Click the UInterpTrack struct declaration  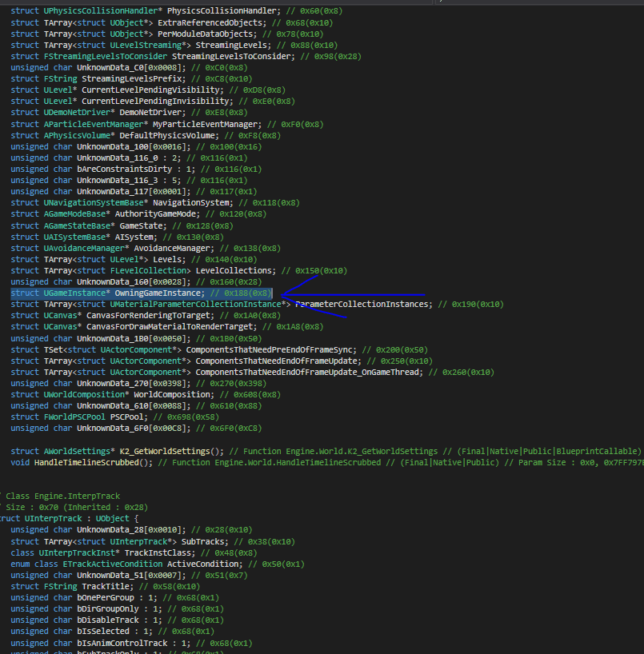70,519
